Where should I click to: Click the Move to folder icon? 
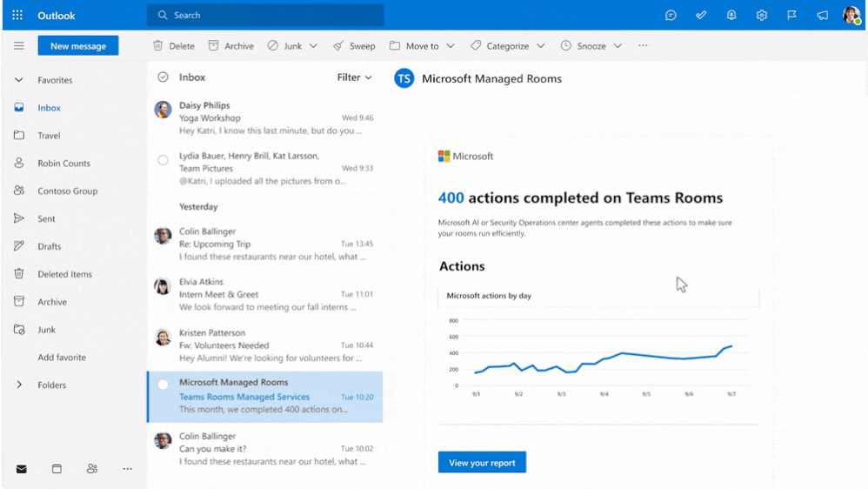395,45
